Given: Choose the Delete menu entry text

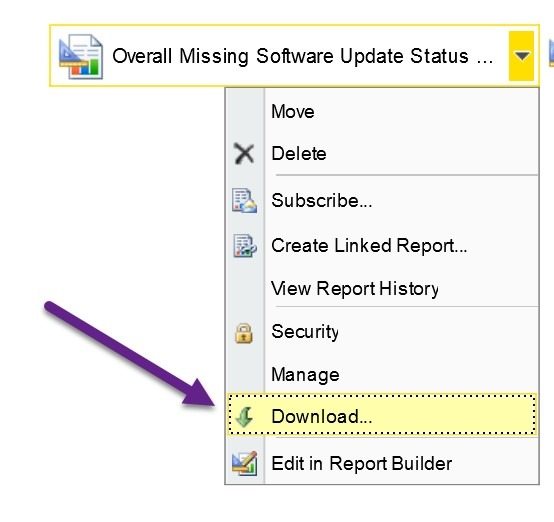Looking at the screenshot, I should pos(299,154).
